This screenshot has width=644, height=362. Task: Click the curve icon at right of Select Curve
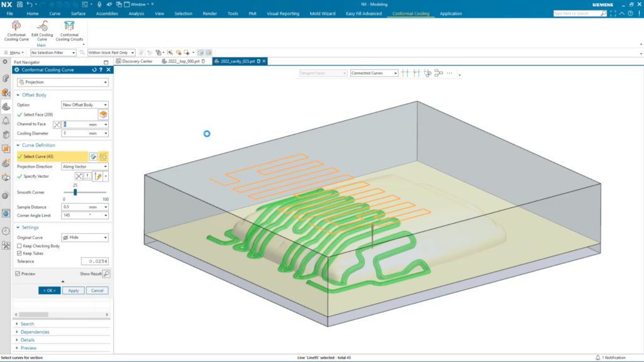(x=103, y=156)
